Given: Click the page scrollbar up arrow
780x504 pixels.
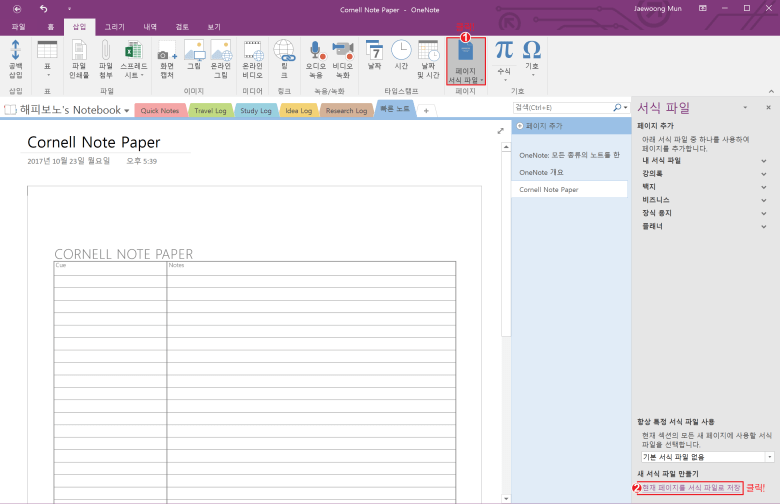Looking at the screenshot, I should pos(506,147).
